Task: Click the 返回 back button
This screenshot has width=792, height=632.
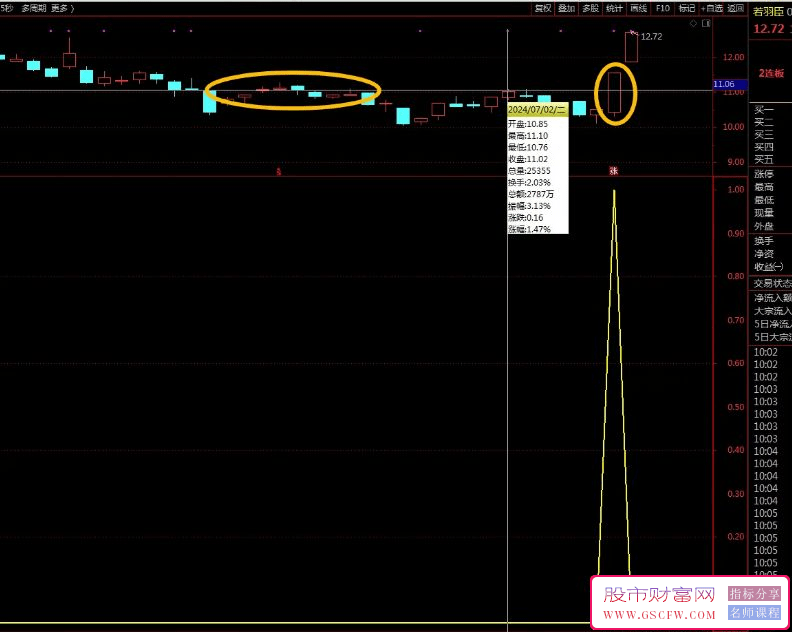Action: [735, 8]
